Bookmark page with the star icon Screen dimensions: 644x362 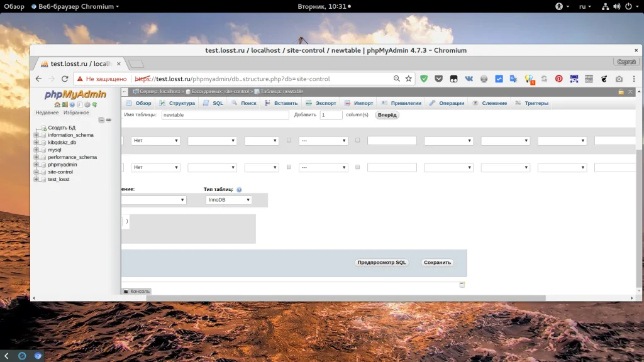pyautogui.click(x=409, y=79)
